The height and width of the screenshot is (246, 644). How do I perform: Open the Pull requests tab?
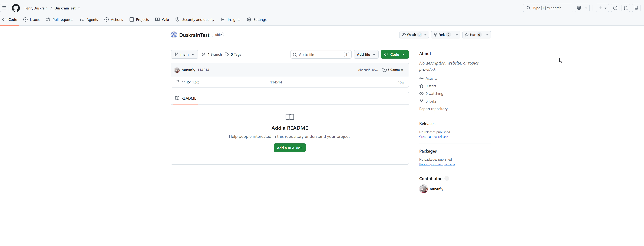pos(60,19)
